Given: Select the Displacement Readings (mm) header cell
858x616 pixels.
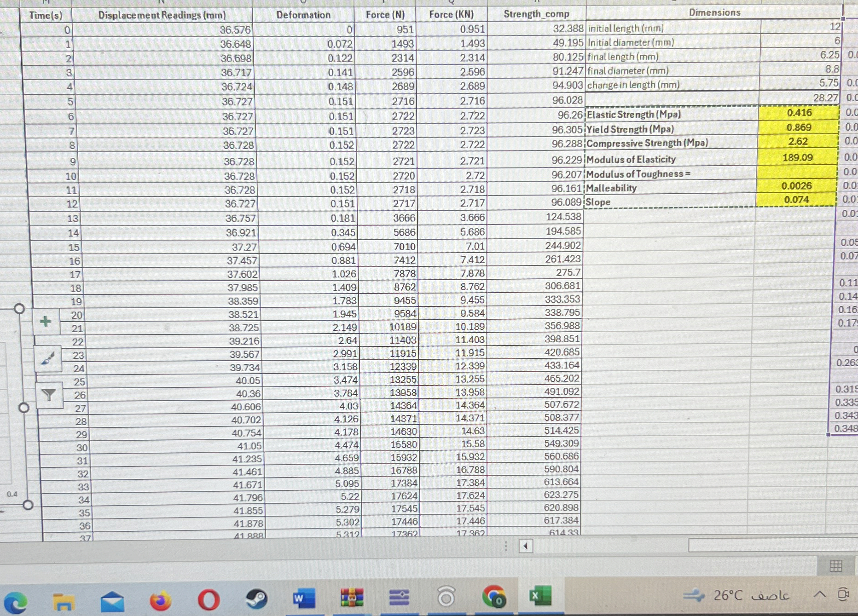Looking at the screenshot, I should pyautogui.click(x=162, y=15).
